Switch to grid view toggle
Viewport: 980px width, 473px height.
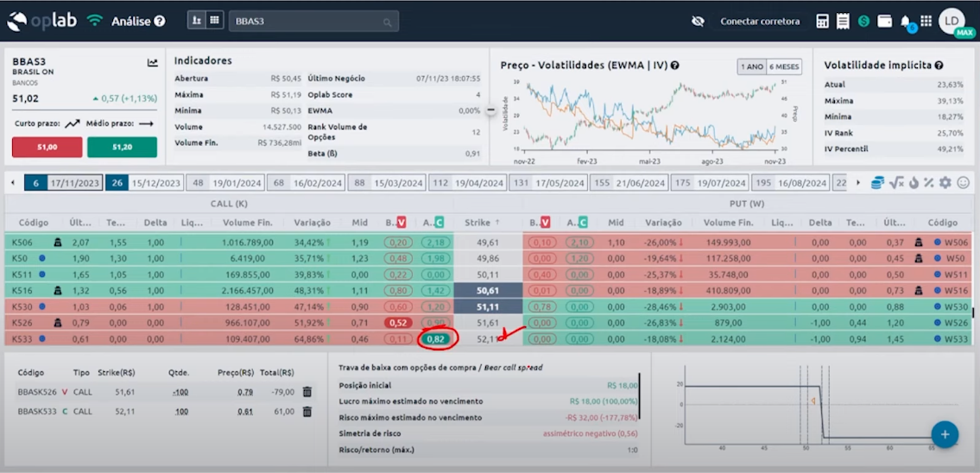tap(214, 20)
